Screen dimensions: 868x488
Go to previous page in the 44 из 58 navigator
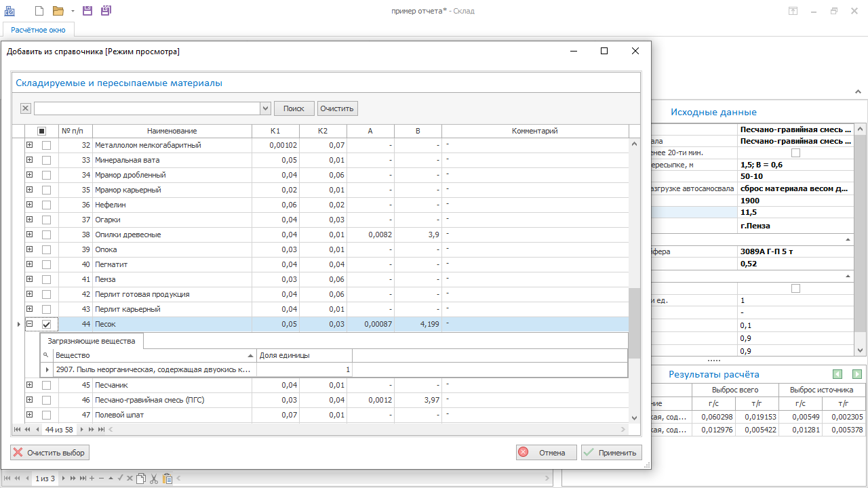coord(28,430)
